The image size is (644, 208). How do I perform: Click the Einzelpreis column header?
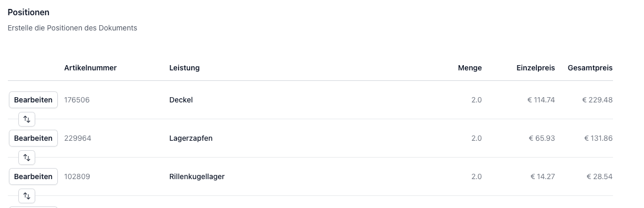[536, 68]
